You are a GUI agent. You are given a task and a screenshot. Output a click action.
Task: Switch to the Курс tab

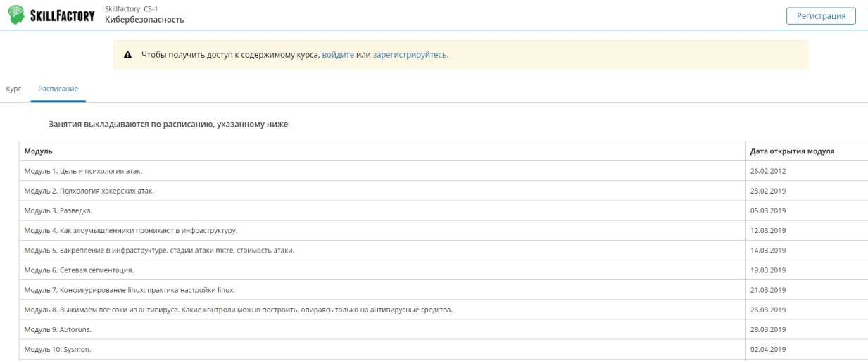[13, 89]
